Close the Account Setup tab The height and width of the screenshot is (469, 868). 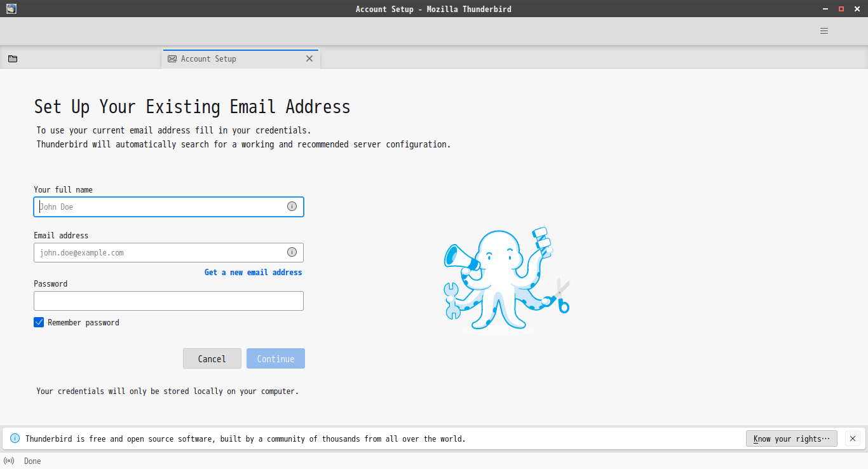click(309, 58)
